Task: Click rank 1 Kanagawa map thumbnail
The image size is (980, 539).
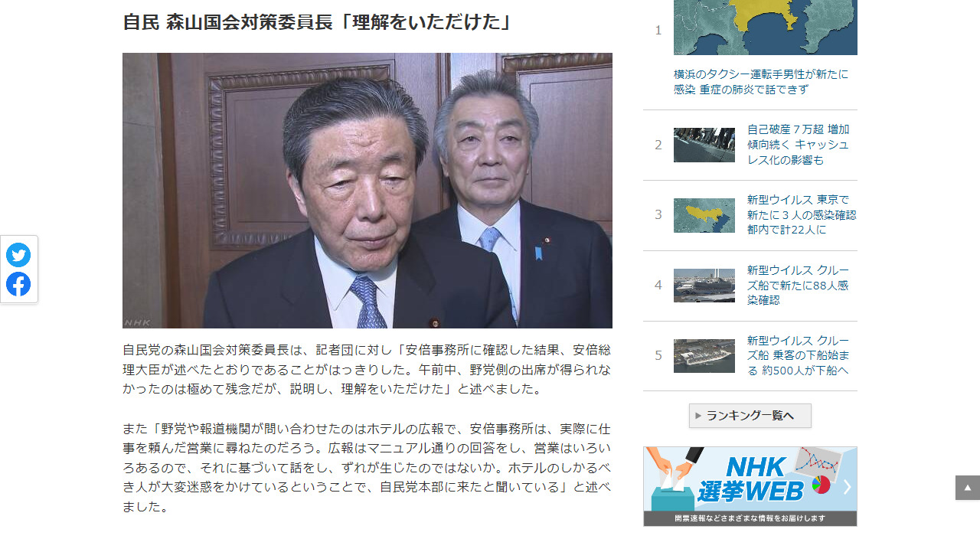Action: click(x=766, y=28)
